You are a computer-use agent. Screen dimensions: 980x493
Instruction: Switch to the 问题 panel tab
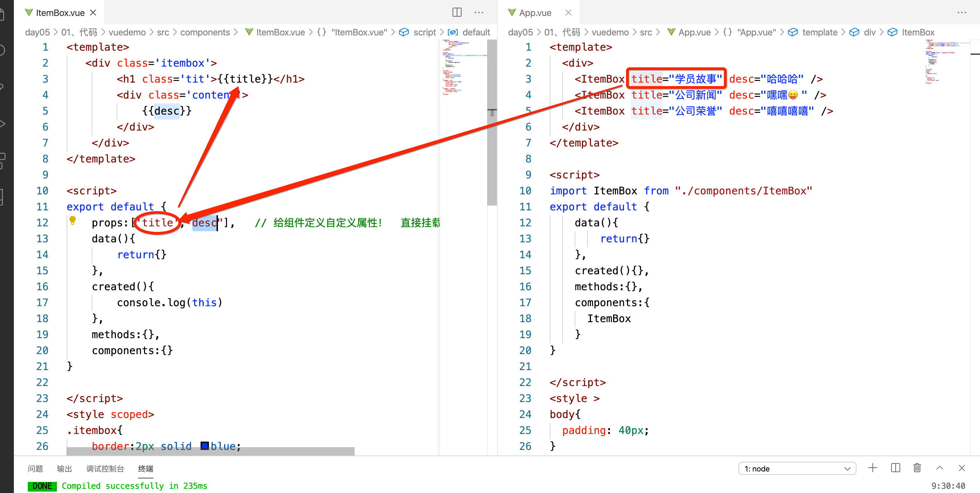tap(35, 469)
